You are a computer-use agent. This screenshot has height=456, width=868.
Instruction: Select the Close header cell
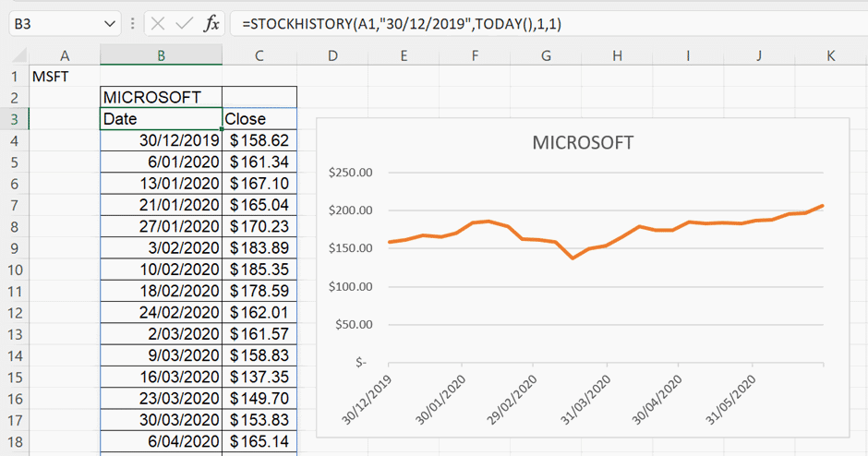point(259,118)
